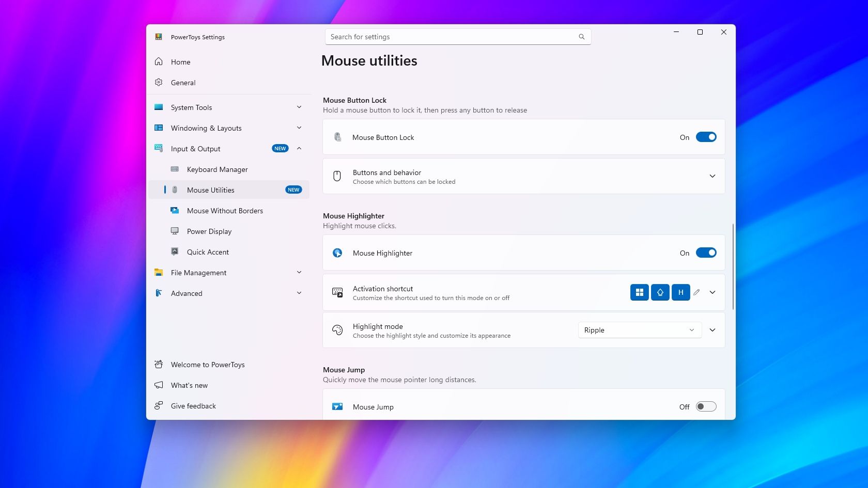Turn off the Mouse Button Lock toggle
The image size is (868, 488).
pyautogui.click(x=706, y=137)
